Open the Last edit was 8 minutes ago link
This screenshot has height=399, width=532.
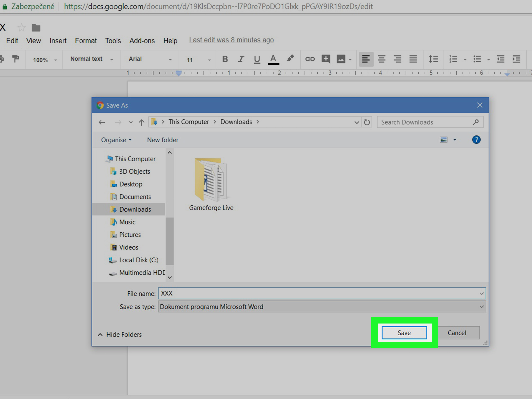tap(231, 40)
